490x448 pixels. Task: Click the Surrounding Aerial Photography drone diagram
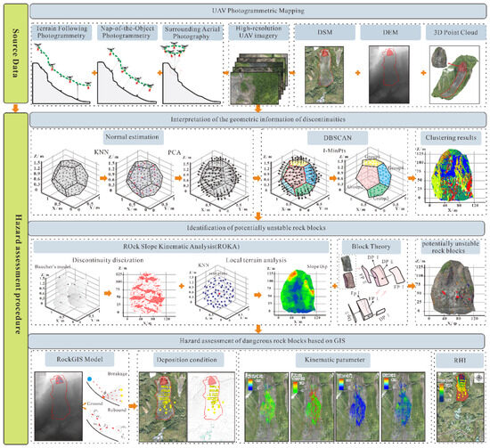[192, 74]
